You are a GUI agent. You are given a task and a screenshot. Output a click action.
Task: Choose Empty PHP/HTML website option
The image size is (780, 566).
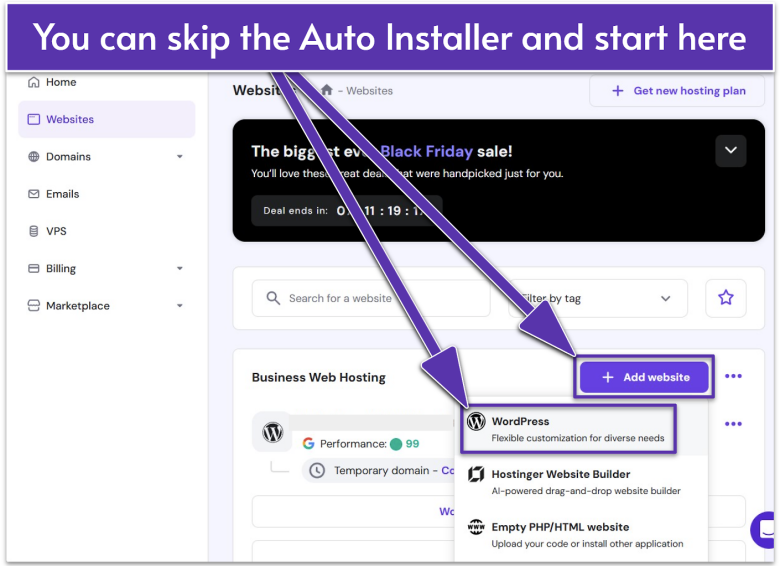click(581, 535)
